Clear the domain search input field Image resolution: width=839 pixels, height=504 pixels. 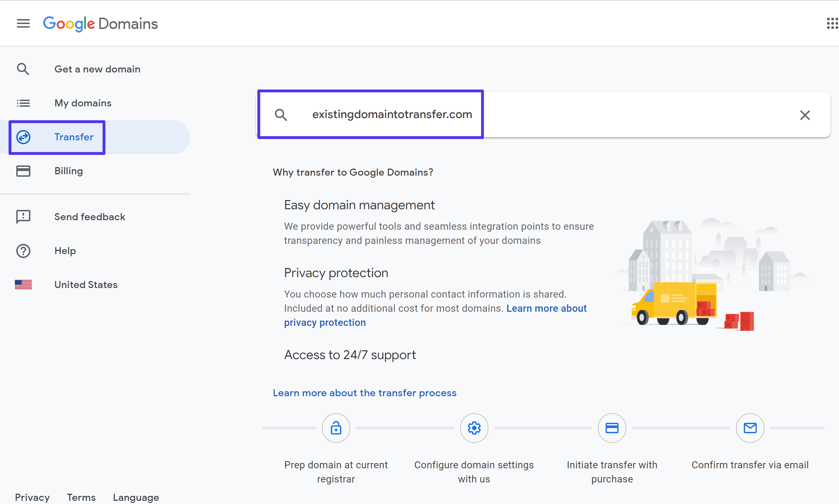click(x=805, y=115)
